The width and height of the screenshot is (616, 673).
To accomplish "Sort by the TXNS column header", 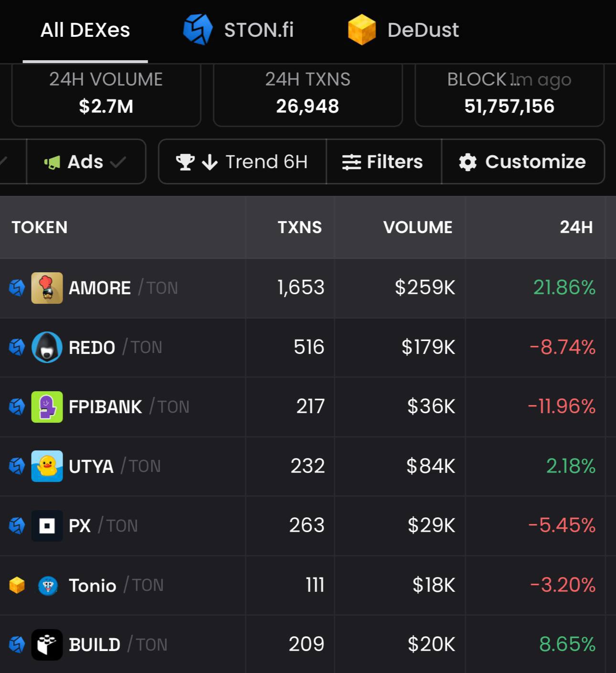I will (x=300, y=227).
